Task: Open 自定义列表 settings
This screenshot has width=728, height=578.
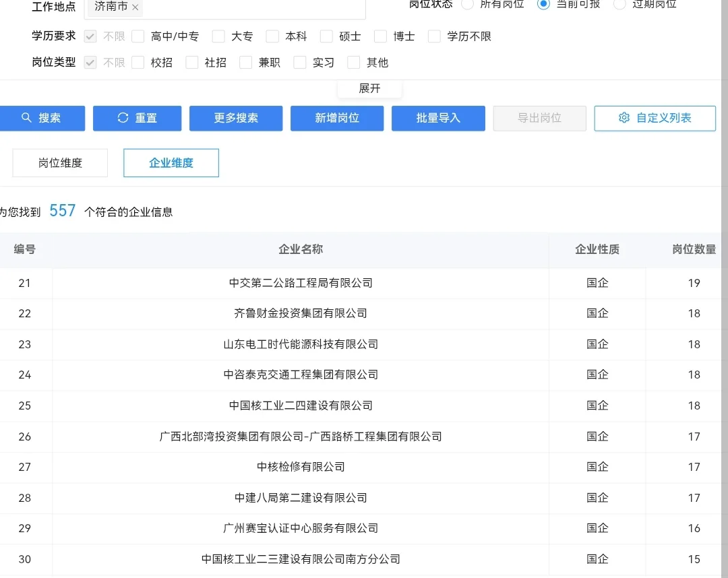Action: click(655, 119)
